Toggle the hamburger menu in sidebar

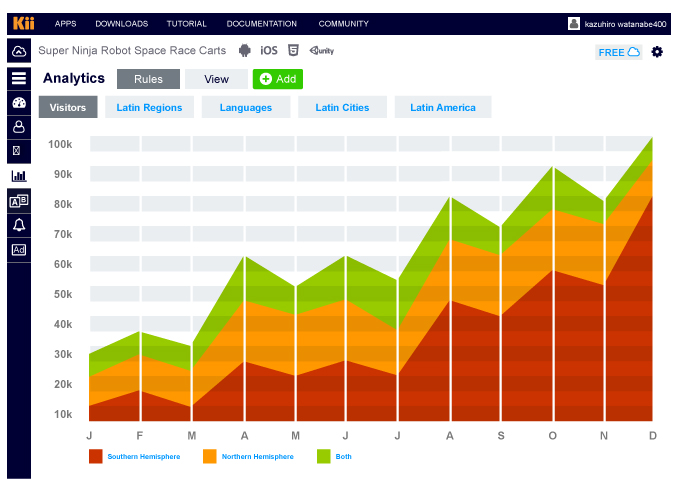click(18, 78)
